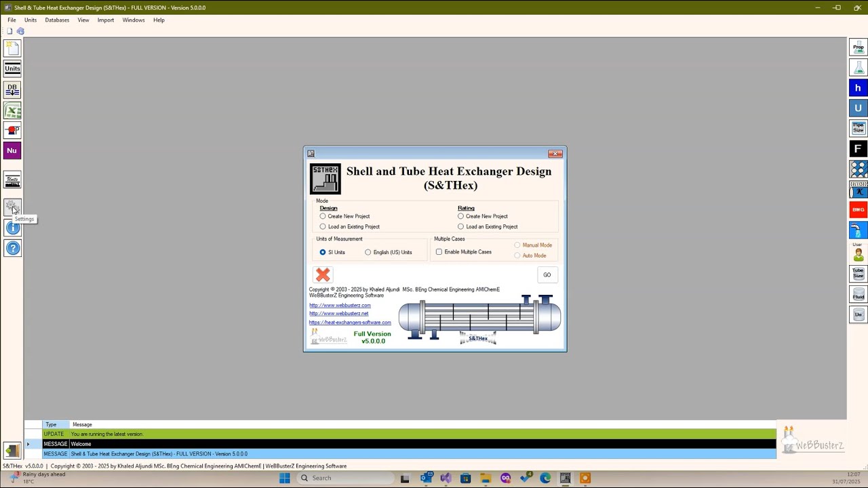Open Microsoft Edge from the taskbar
This screenshot has width=868, height=488.
pyautogui.click(x=545, y=478)
